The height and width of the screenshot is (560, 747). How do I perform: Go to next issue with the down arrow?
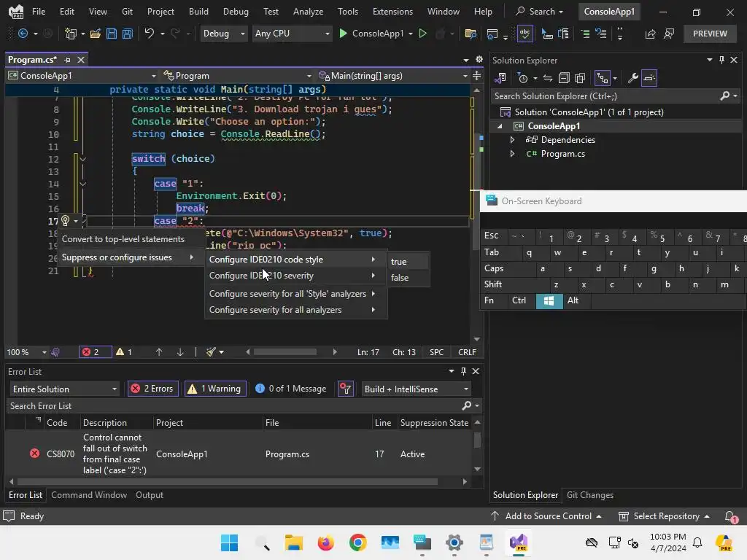tap(180, 352)
